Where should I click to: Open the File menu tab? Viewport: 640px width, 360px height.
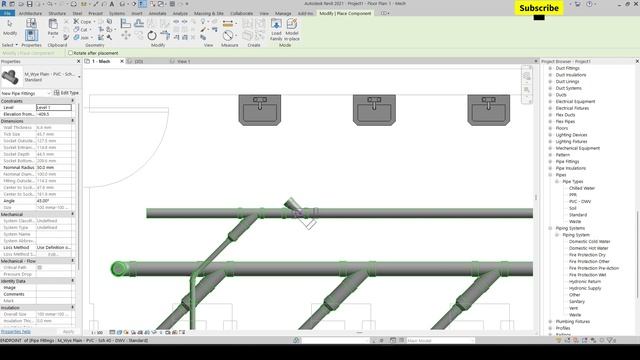pos(7,13)
